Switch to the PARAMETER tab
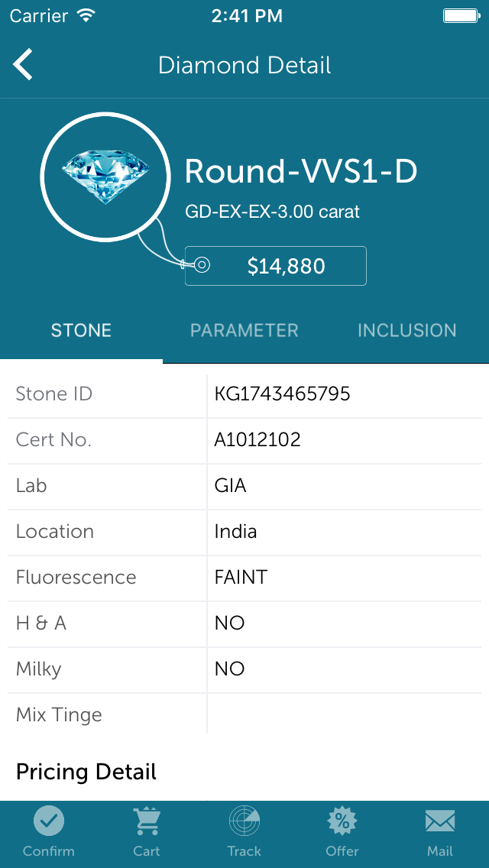This screenshot has width=489, height=868. (x=244, y=330)
